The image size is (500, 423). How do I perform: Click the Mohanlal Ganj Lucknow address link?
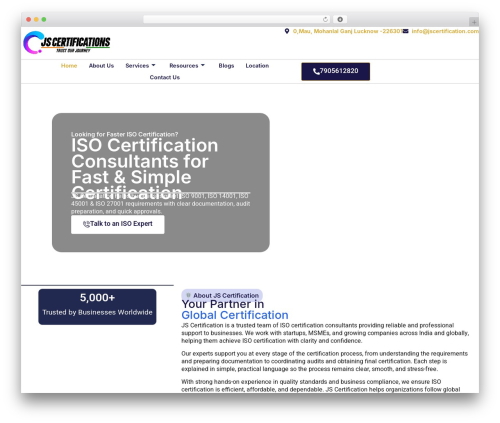(347, 31)
